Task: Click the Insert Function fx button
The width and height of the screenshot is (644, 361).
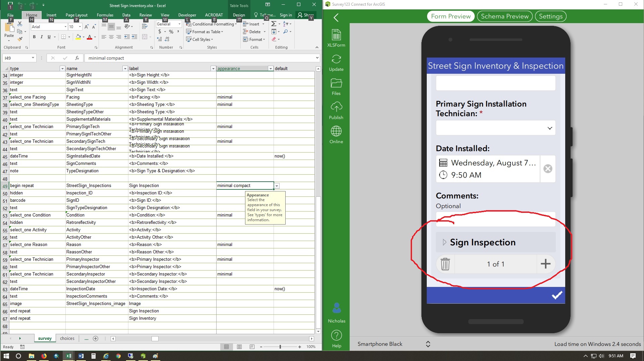Action: (x=77, y=58)
